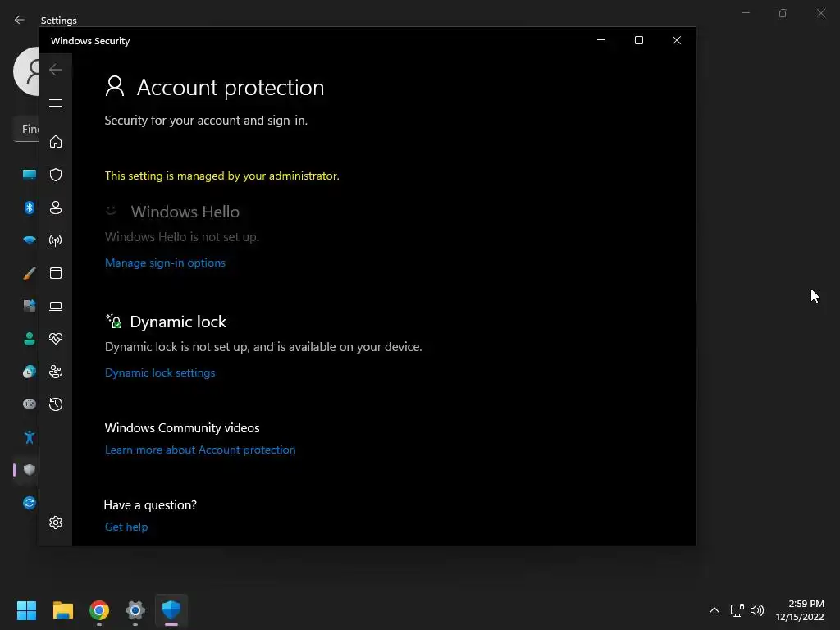Click the Settings search field

(x=26, y=129)
